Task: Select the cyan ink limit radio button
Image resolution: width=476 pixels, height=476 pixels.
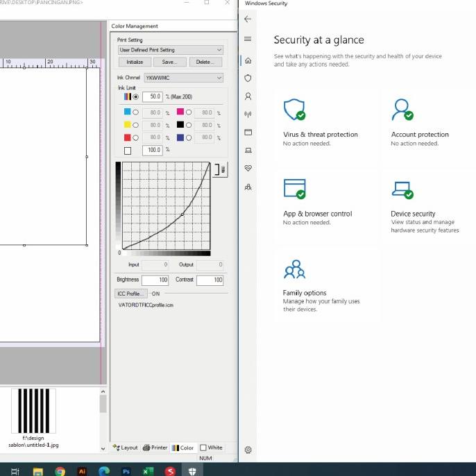Action: click(135, 112)
